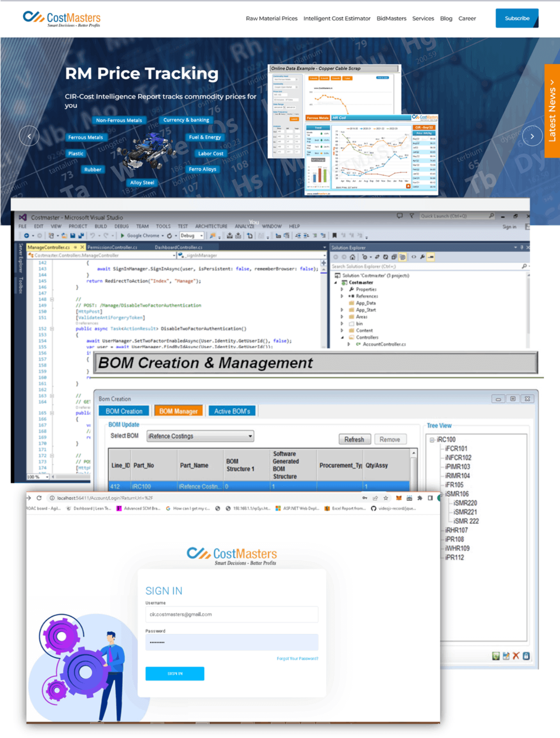Click the Save All icon in Visual Studio toolbar
Screen dimensions: 560x738
[81, 236]
